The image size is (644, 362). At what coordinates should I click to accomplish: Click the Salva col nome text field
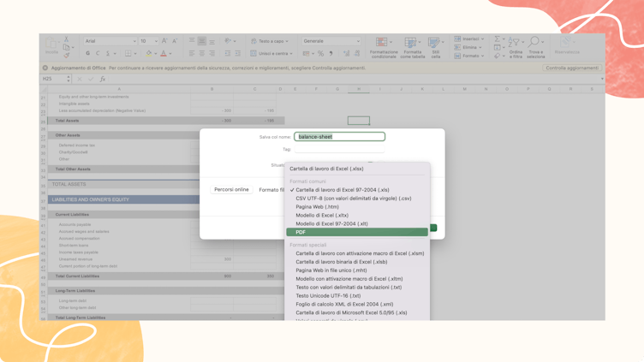(x=339, y=137)
